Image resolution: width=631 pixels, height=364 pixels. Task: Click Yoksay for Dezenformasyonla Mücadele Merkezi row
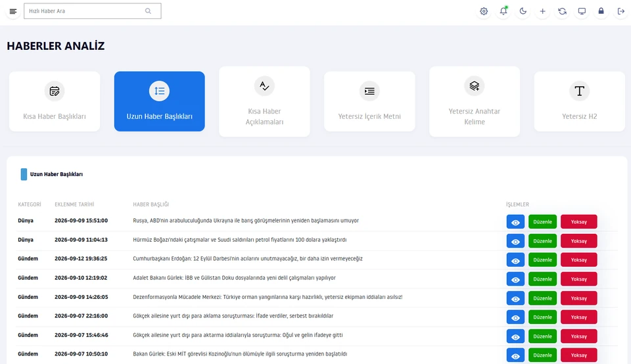pos(578,298)
